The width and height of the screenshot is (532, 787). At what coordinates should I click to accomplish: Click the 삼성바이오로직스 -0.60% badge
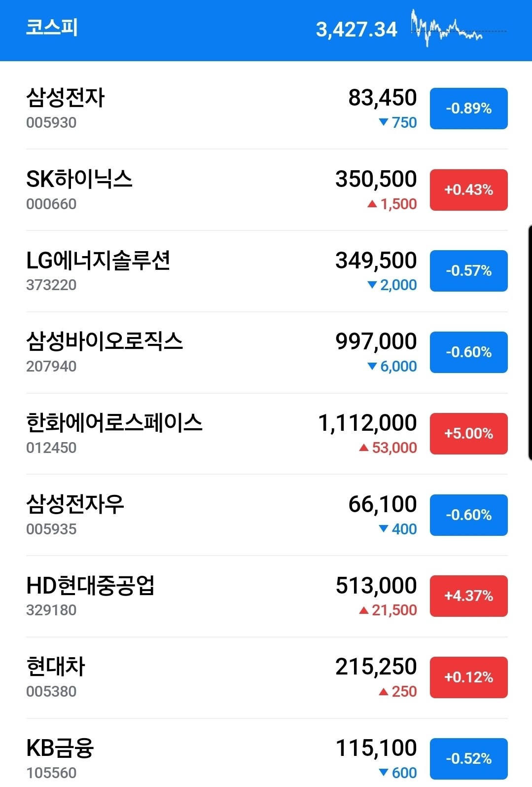468,352
